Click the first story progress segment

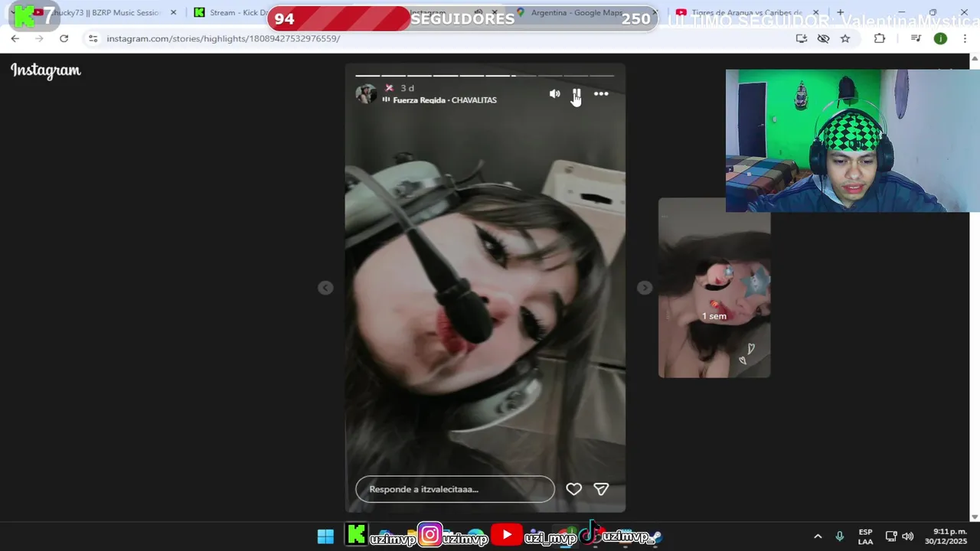pos(367,76)
